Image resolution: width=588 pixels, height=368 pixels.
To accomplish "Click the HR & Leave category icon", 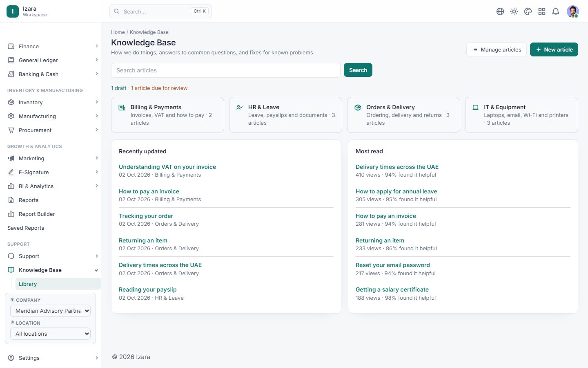I will (x=240, y=108).
